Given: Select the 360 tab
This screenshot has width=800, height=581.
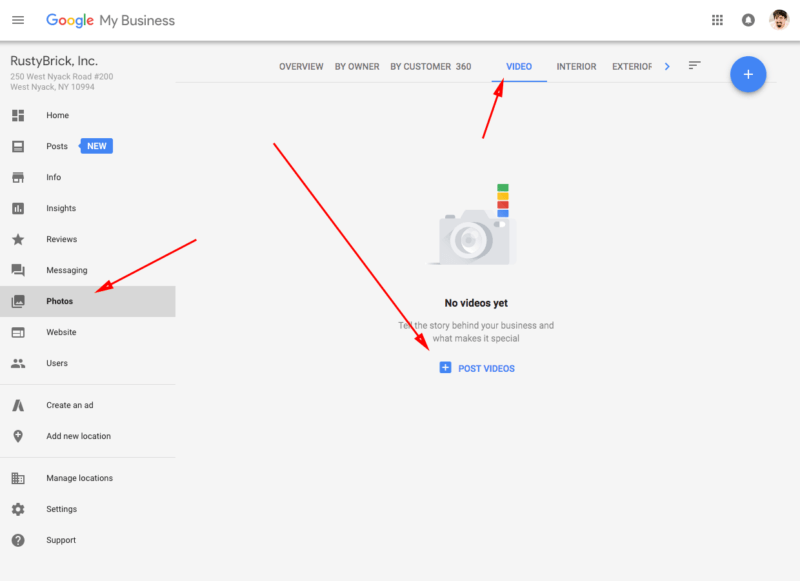Looking at the screenshot, I should [x=463, y=67].
